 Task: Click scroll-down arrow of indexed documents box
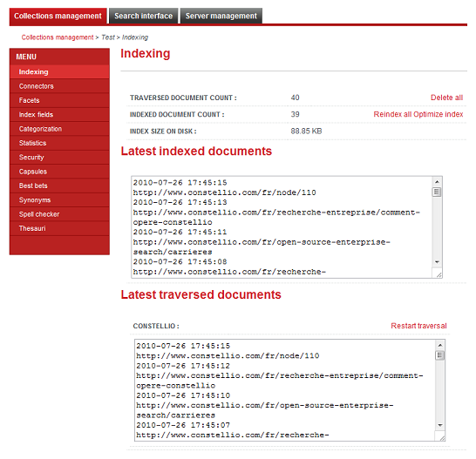click(x=437, y=262)
